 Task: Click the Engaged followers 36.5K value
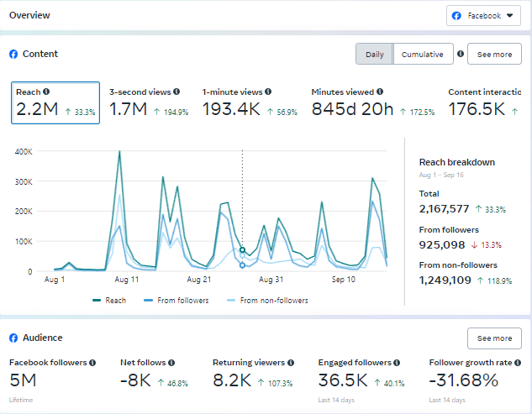click(x=343, y=380)
